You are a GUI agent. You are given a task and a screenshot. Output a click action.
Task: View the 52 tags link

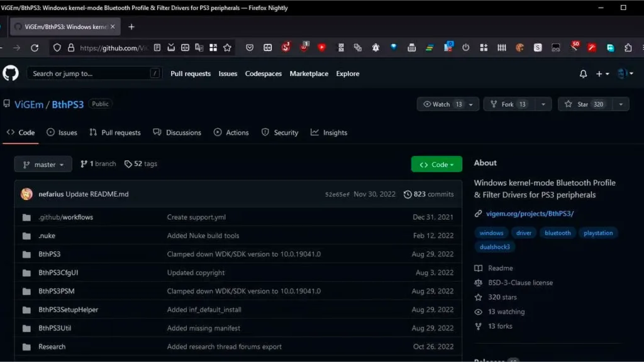pyautogui.click(x=141, y=164)
